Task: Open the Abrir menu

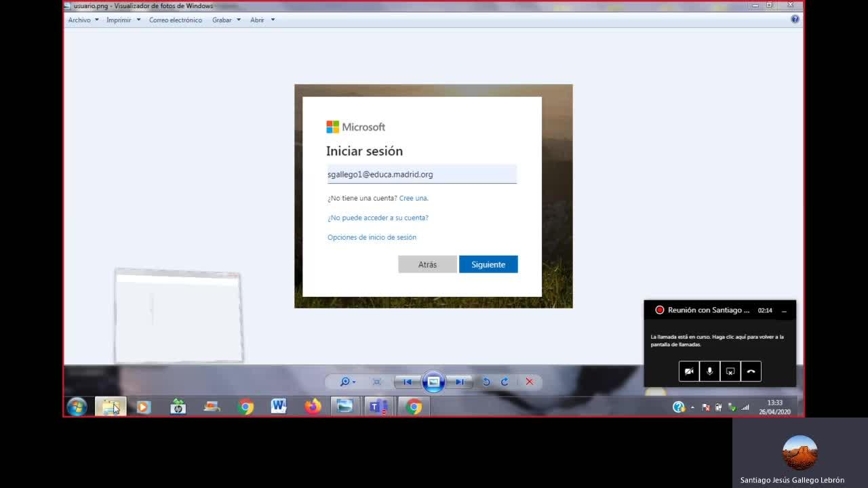Action: tap(262, 20)
